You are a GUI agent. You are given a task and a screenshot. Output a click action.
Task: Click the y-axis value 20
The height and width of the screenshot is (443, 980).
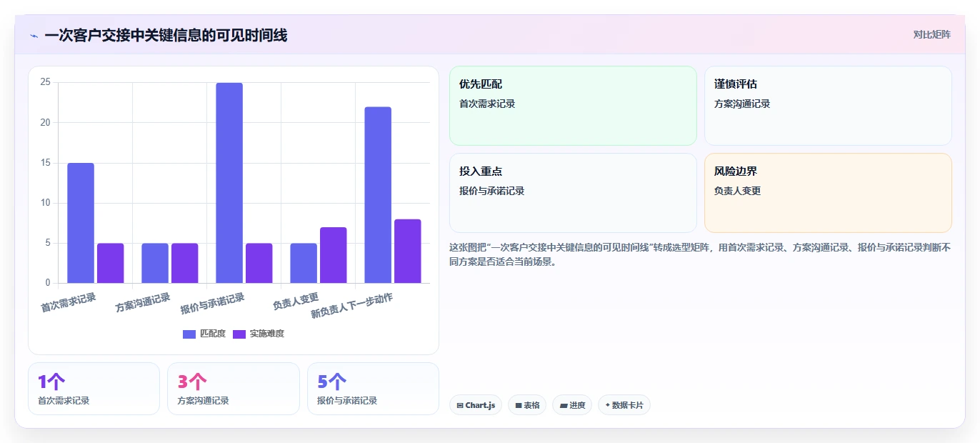tap(46, 122)
